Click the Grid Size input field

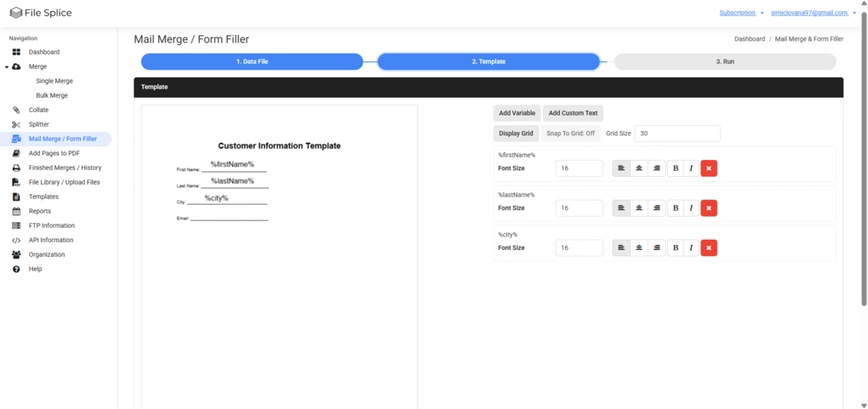(677, 133)
